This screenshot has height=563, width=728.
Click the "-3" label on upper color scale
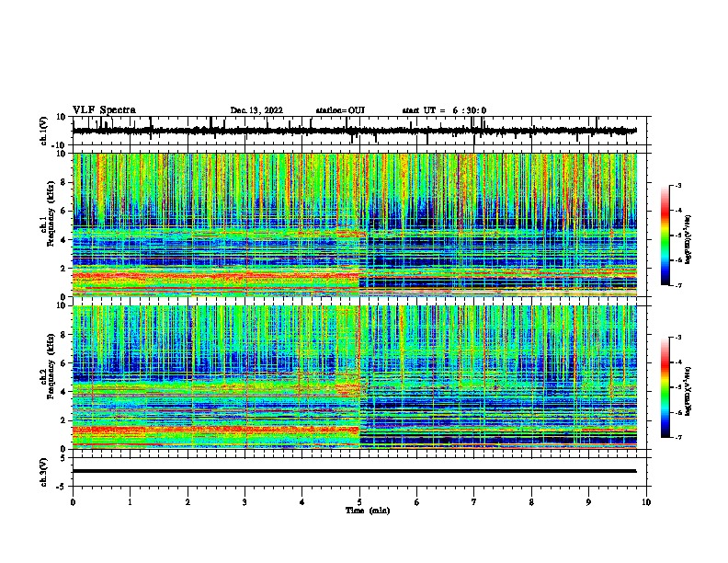678,186
